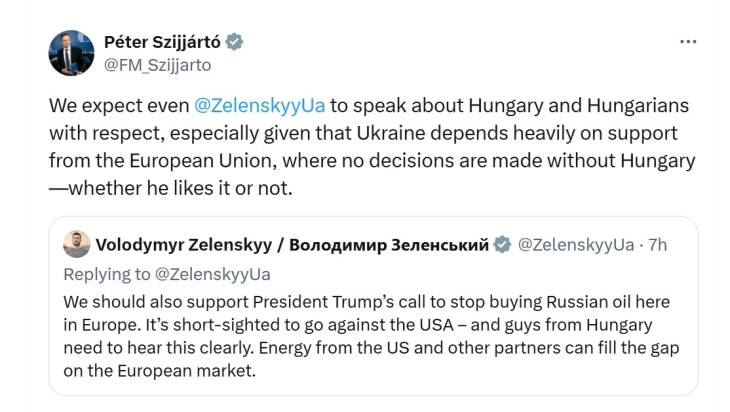
Task: Click the verified badge beside Péter Szijjártó
Action: (x=235, y=42)
